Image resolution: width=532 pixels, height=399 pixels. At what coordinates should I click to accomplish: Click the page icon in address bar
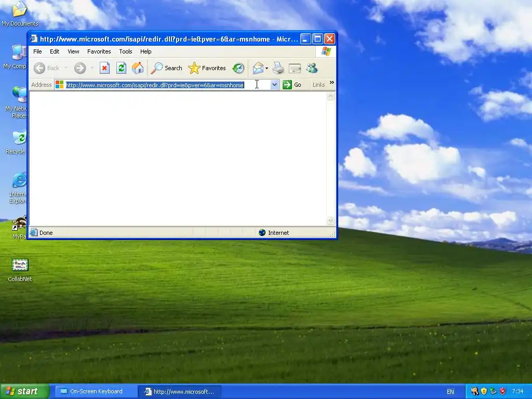pos(59,85)
